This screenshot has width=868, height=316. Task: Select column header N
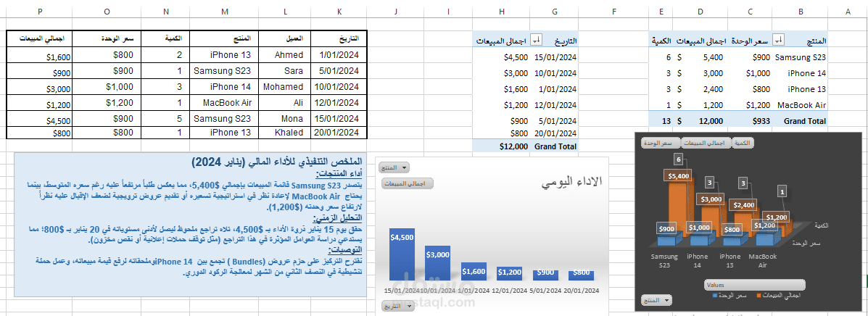[166, 11]
